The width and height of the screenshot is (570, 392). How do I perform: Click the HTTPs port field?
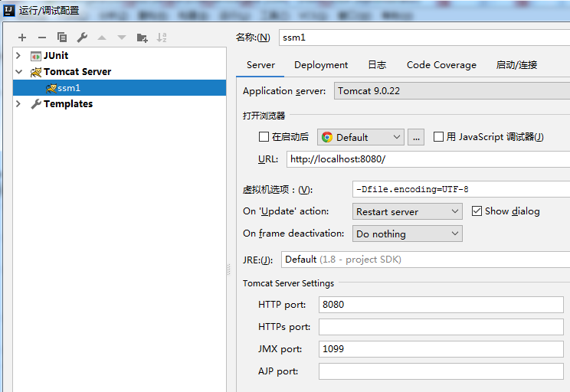tap(441, 327)
